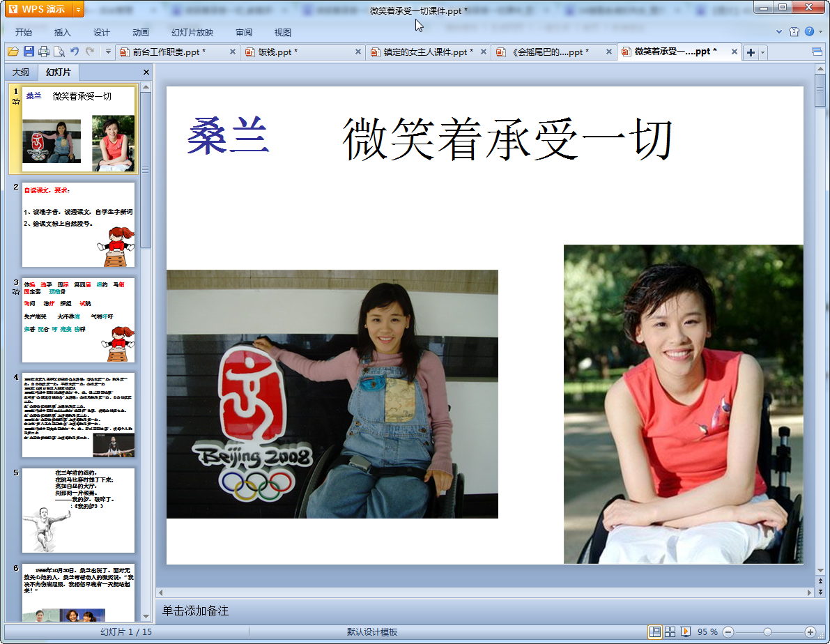Save the presentation with the floppy disk icon
This screenshot has height=644, width=830.
click(x=29, y=52)
